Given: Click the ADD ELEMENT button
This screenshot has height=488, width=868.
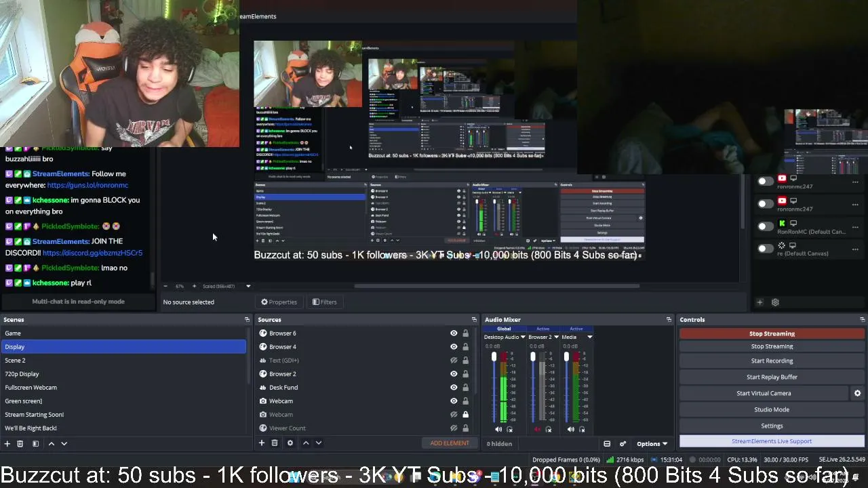Looking at the screenshot, I should pyautogui.click(x=450, y=443).
